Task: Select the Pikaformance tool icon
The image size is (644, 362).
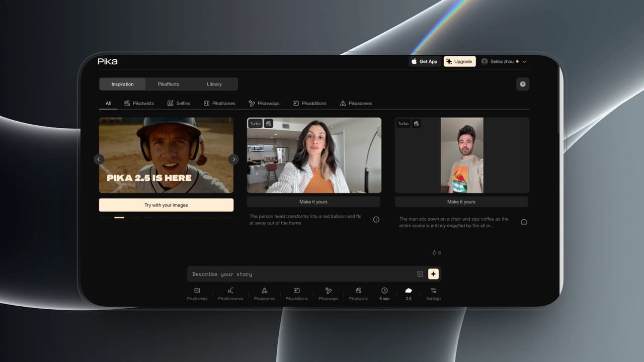Action: (230, 294)
